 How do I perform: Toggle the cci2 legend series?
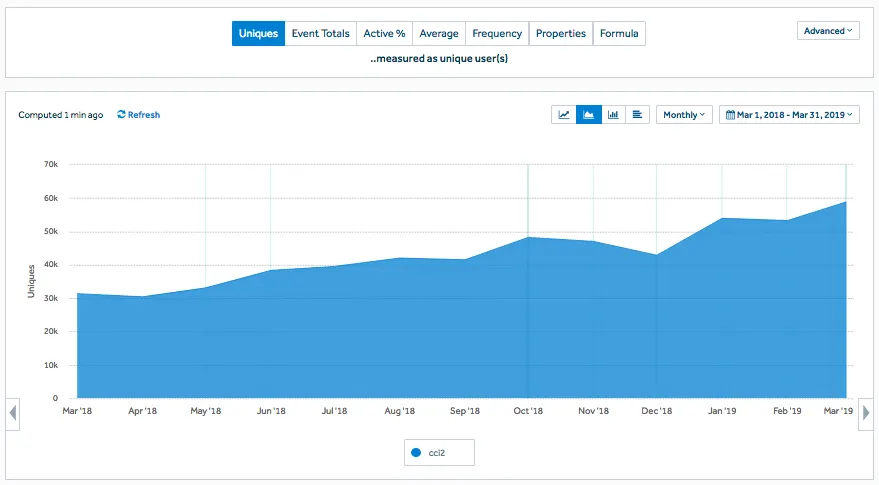(440, 452)
